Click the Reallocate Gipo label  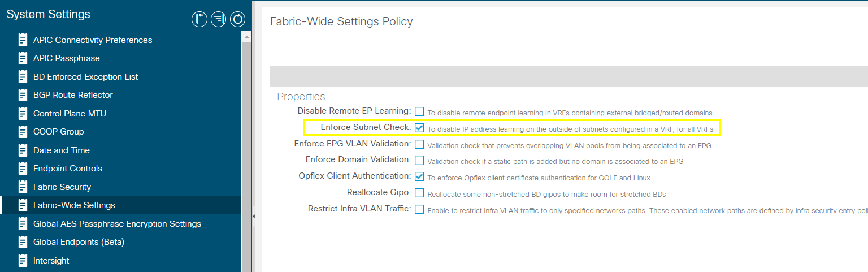coord(379,192)
